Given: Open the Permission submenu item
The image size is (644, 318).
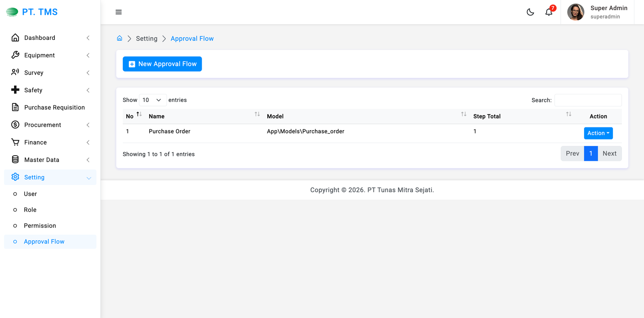Looking at the screenshot, I should coord(40,226).
